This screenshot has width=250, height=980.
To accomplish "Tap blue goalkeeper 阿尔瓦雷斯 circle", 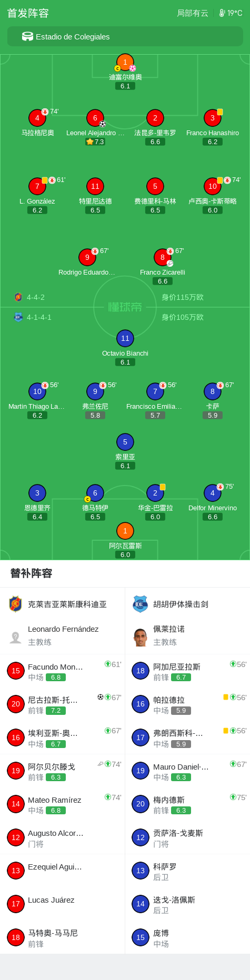I will pyautogui.click(x=125, y=531).
